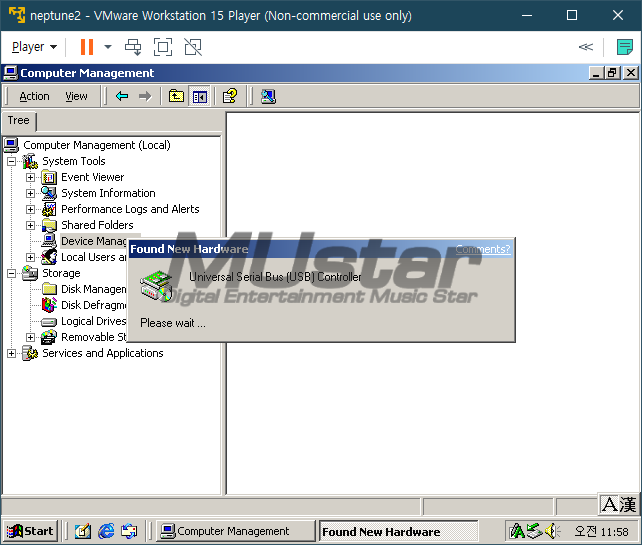Viewport: 642px width, 545px height.
Task: Click the Shared Folders icon
Action: [49, 225]
